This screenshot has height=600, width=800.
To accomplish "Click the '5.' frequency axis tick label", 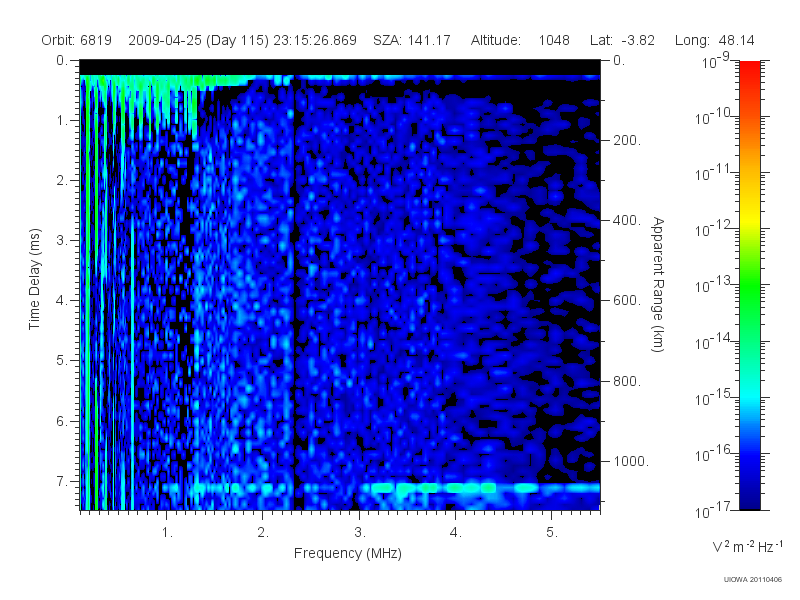I will point(552,533).
